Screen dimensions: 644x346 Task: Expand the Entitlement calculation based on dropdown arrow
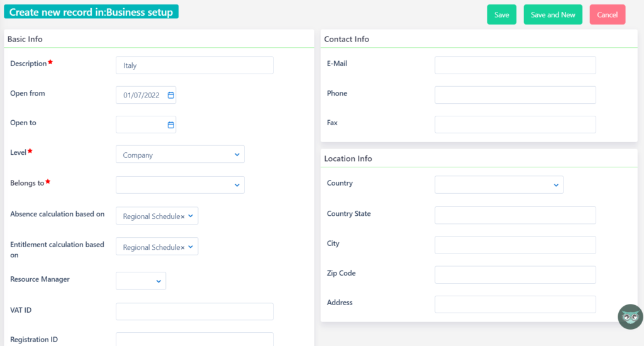tap(191, 247)
